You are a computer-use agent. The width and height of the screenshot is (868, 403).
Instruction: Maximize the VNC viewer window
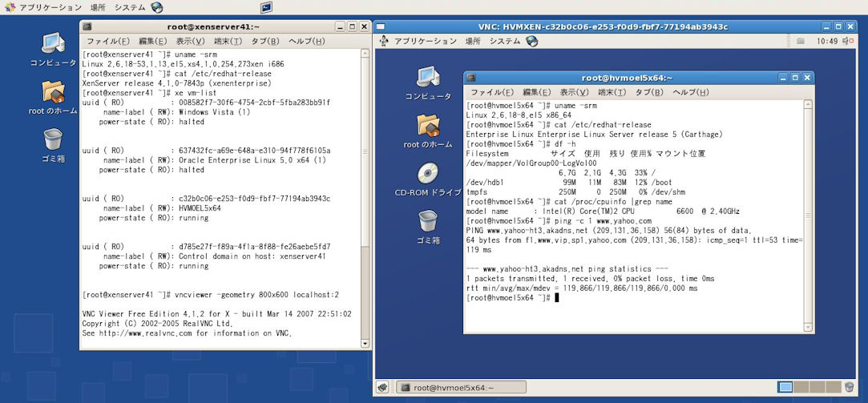click(x=838, y=26)
